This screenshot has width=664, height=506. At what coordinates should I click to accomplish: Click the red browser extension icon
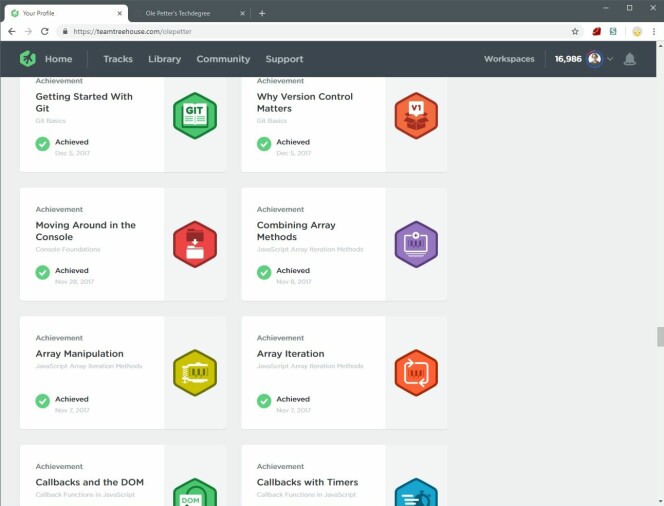(x=597, y=31)
